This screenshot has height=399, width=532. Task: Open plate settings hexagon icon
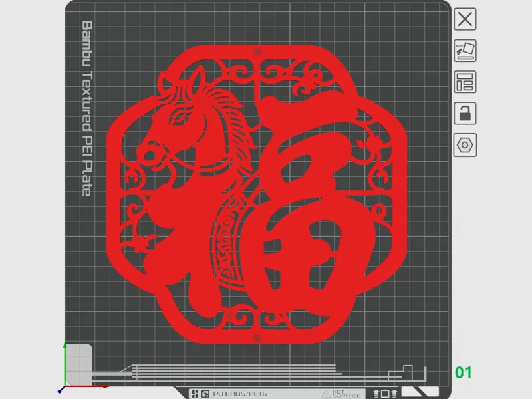(x=465, y=145)
